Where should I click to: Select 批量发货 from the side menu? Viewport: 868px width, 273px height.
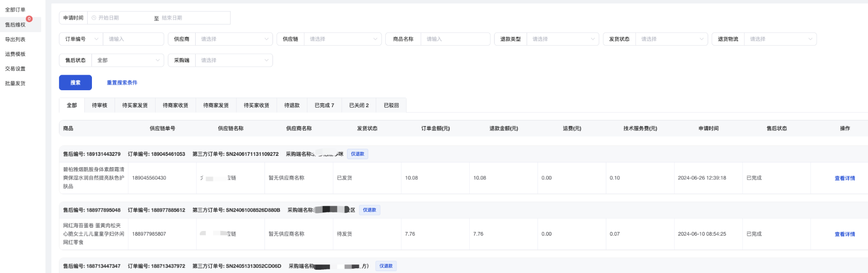(16, 84)
